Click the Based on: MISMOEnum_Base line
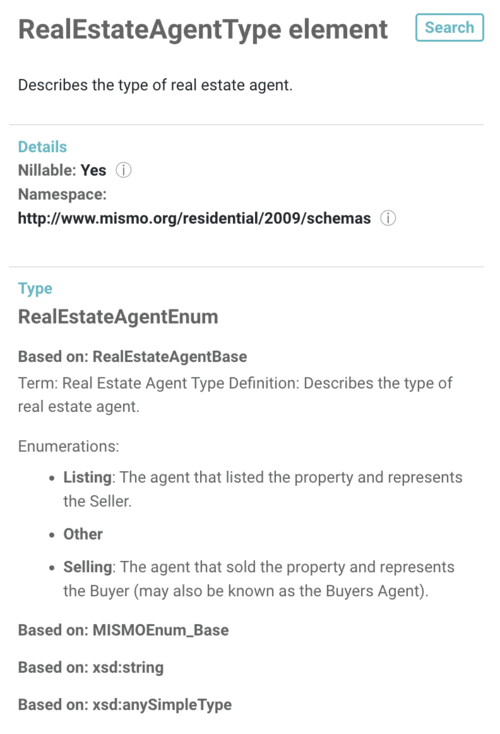 tap(123, 630)
